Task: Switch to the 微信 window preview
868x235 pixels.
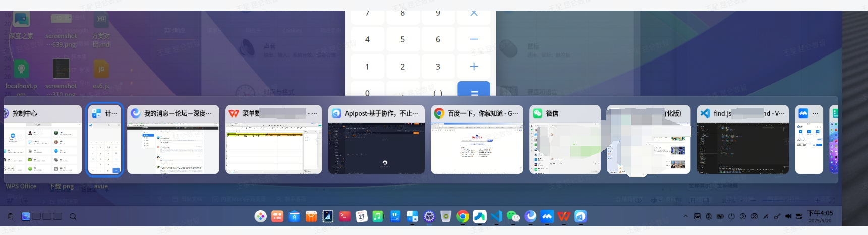Action: 565,140
